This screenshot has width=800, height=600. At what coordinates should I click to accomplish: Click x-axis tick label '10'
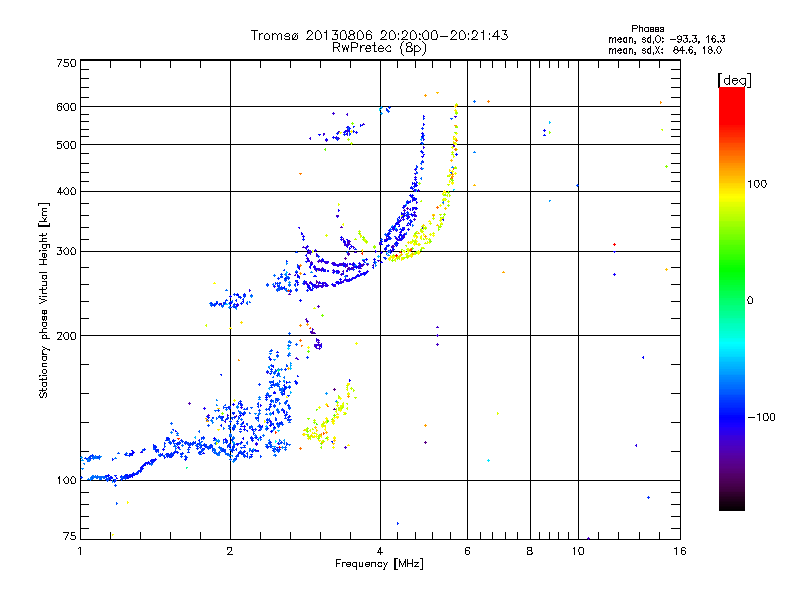[578, 551]
